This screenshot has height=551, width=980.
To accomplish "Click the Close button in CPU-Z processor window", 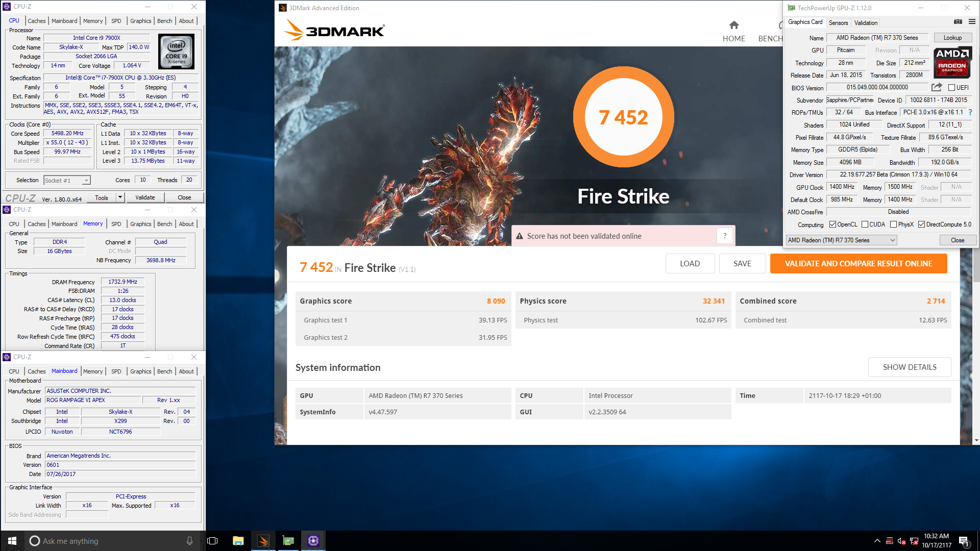I will (184, 197).
